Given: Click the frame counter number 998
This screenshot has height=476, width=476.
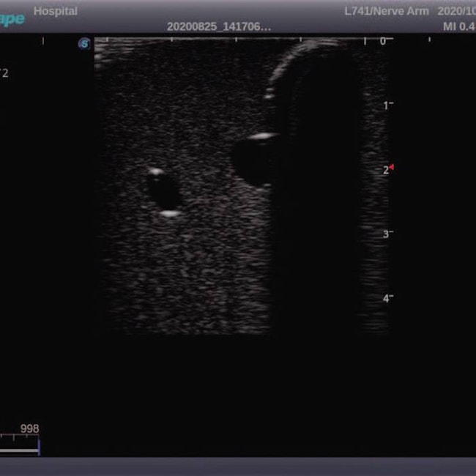Looking at the screenshot, I should pos(29,429).
